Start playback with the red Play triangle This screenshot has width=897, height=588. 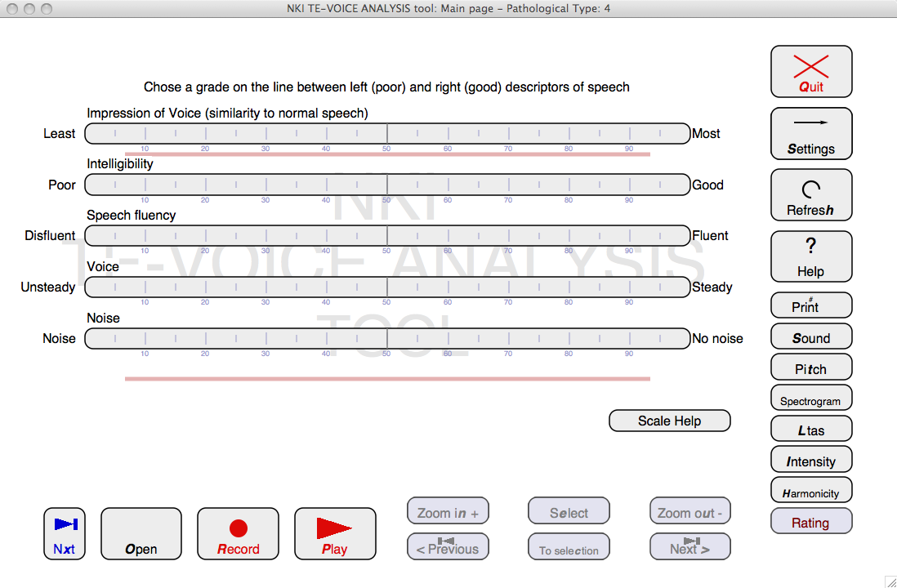pos(335,533)
